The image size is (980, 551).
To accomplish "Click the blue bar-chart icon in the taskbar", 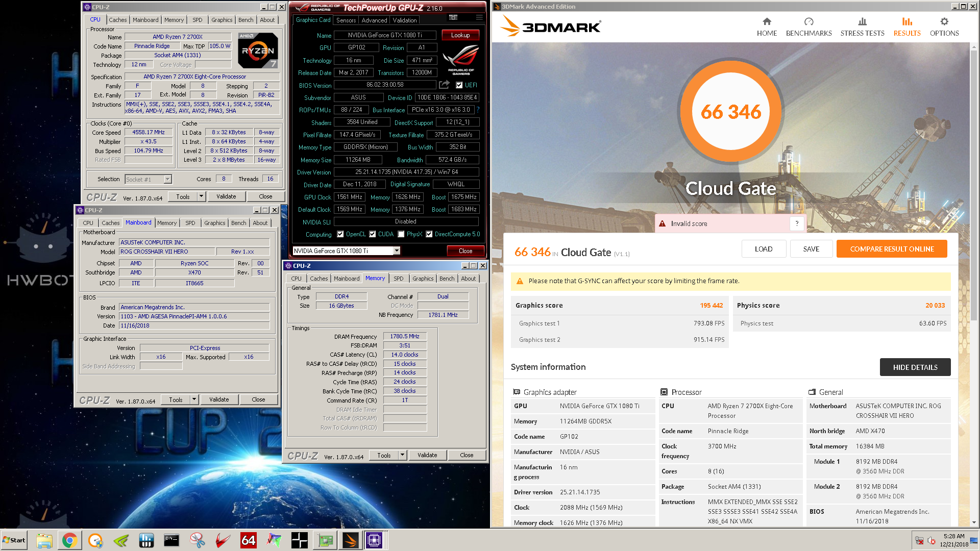I will point(146,540).
